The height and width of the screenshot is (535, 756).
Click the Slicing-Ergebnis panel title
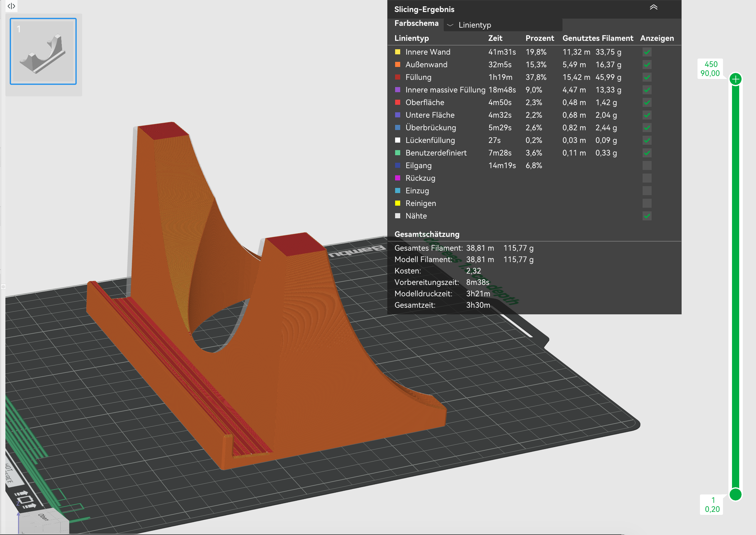424,9
